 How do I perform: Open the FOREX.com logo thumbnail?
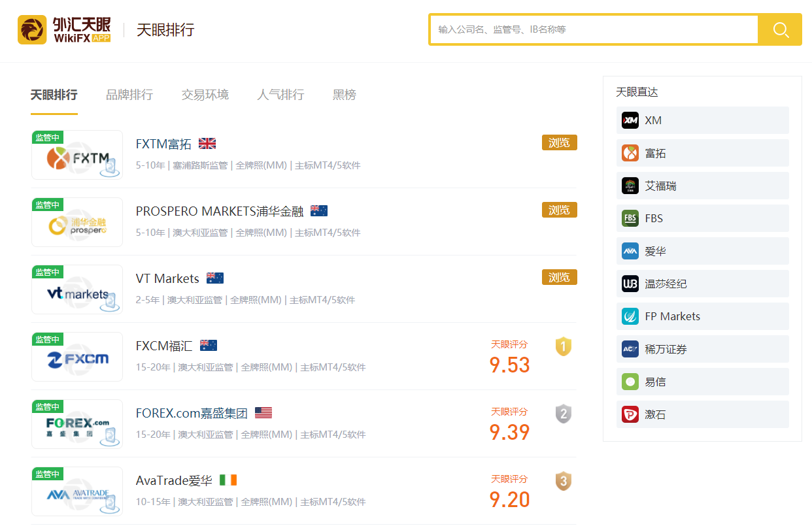click(77, 424)
